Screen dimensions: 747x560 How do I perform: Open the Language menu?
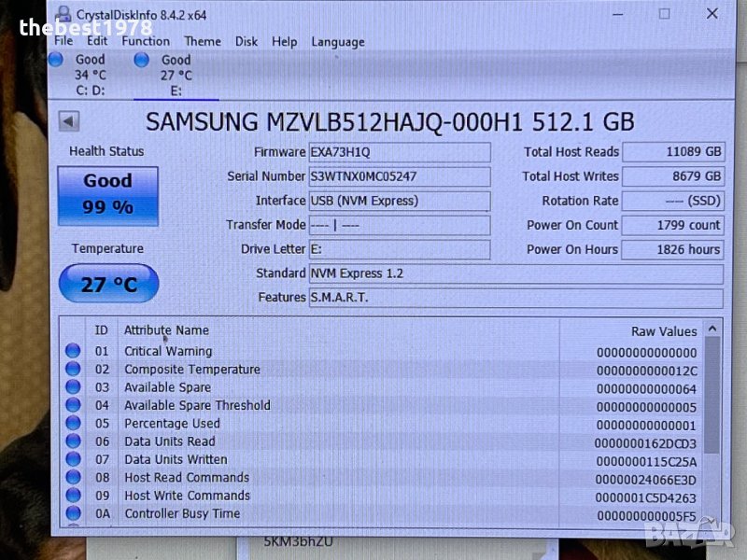pyautogui.click(x=338, y=41)
